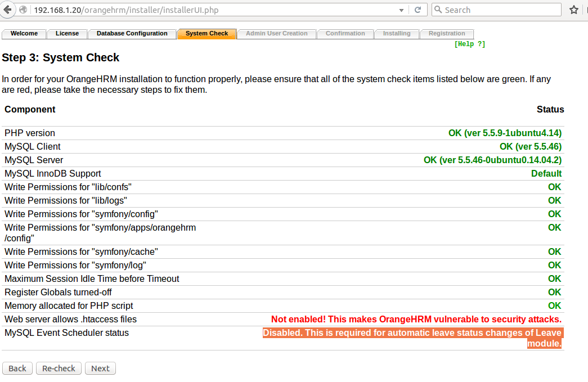The image size is (588, 382).
Task: Select 'Write Permissions for "symfony/config"' label
Action: click(x=81, y=214)
